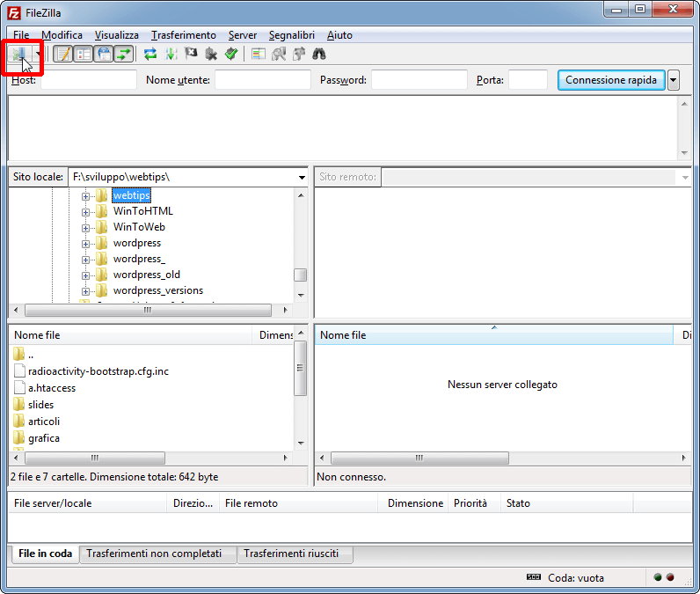Click the disconnect from server icon
Viewport: 700px width, 594px height.
(211, 54)
